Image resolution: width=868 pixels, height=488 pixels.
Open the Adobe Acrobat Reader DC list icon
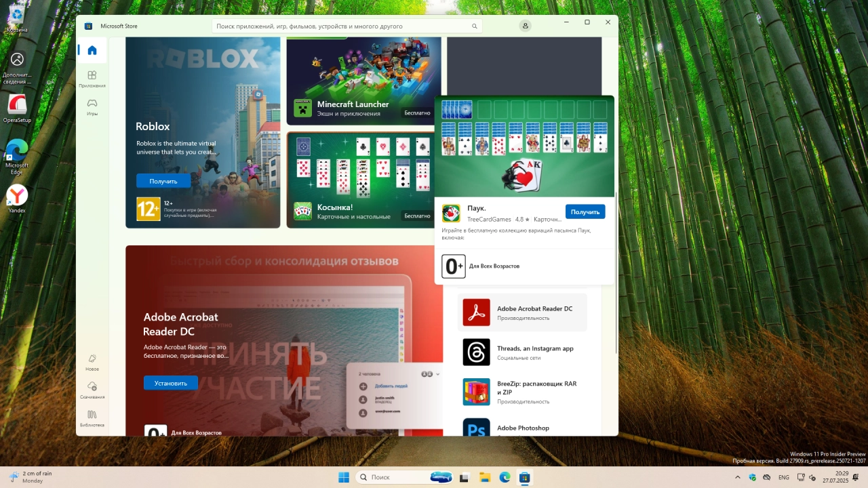point(476,312)
